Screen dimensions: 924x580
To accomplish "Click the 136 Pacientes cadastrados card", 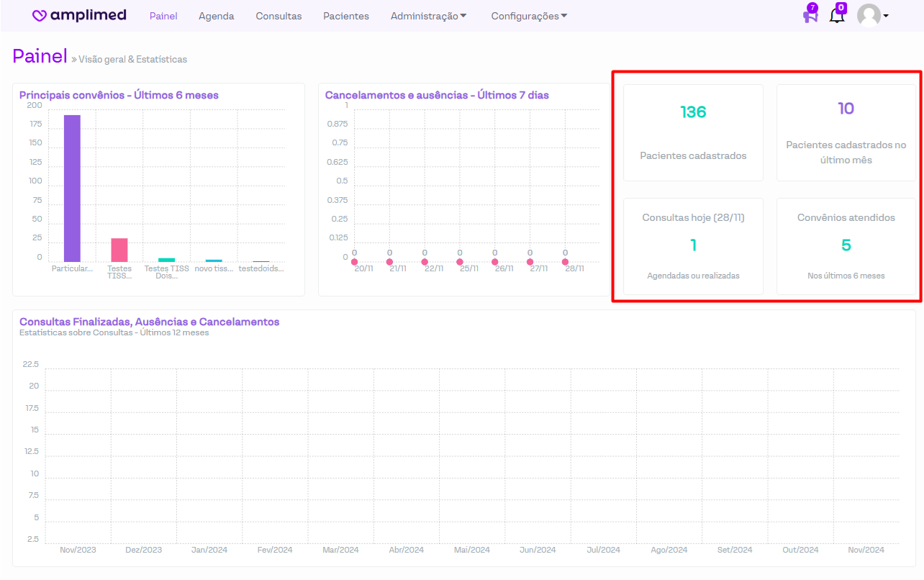I will [693, 132].
